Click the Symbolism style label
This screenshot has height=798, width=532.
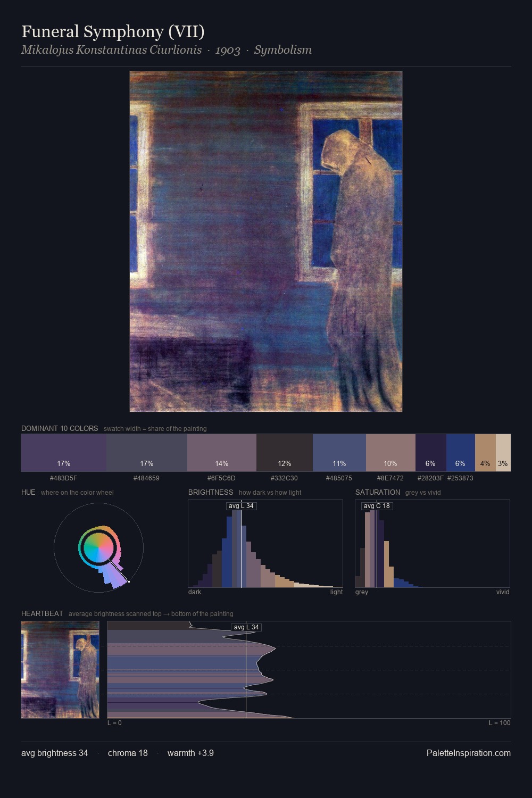(x=283, y=50)
